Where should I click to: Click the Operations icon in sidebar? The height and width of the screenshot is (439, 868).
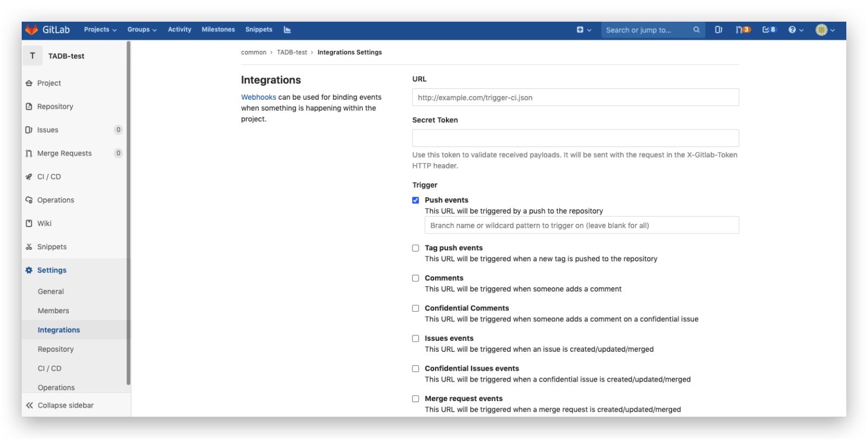(x=29, y=200)
